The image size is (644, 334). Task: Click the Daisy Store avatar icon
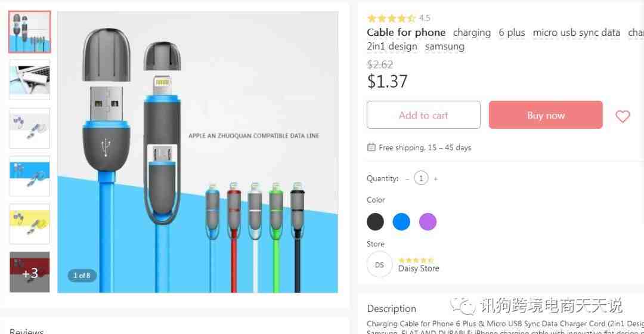[x=379, y=264]
